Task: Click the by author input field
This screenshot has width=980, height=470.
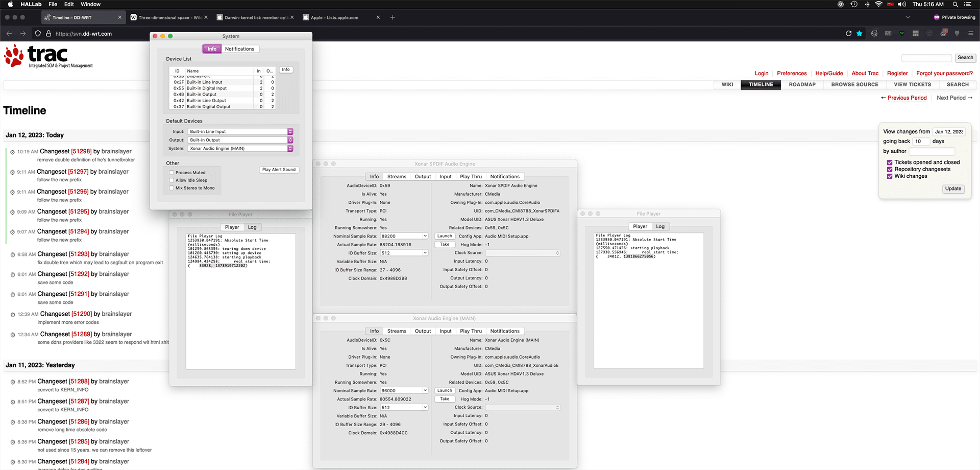Action: (932, 151)
